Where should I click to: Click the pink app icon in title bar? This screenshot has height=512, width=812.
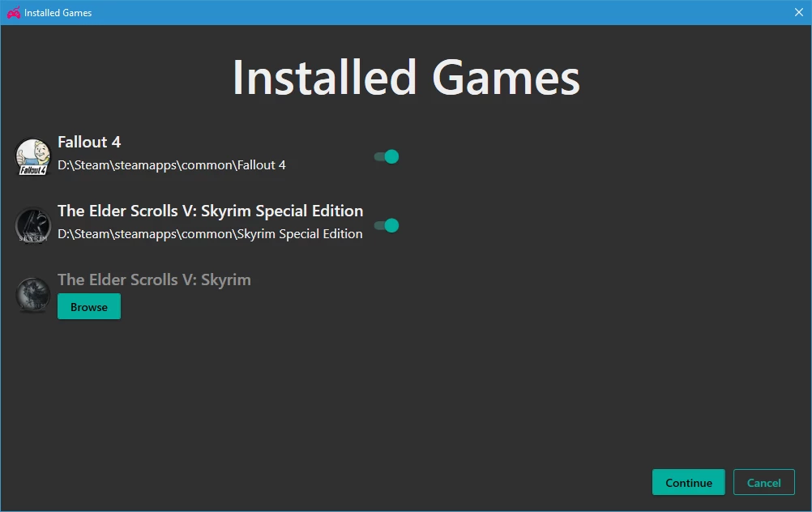[x=14, y=12]
